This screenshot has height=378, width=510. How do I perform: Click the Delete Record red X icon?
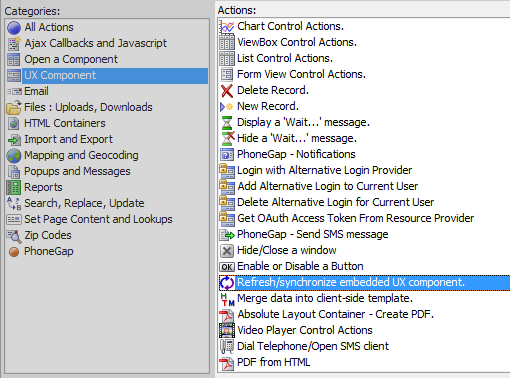[227, 91]
